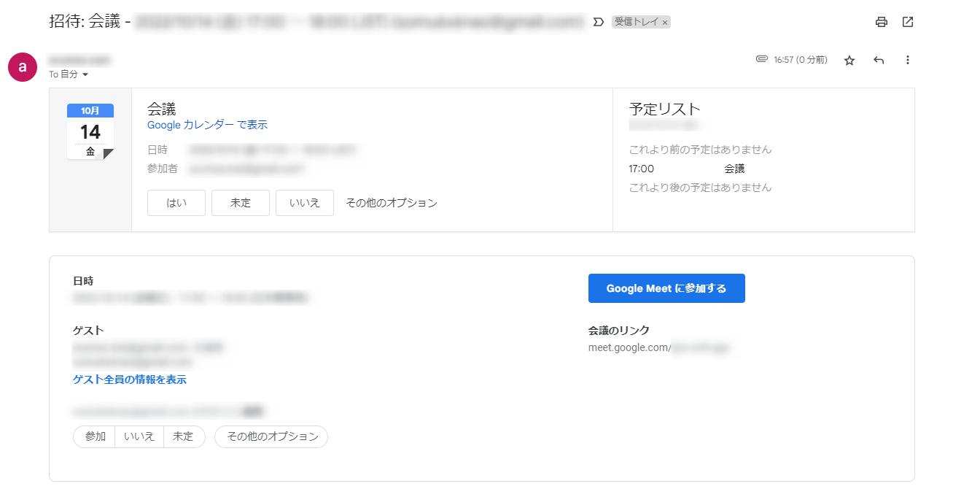This screenshot has width=980, height=489.
Task: Open the rounded その他のオプション dropdown at bottom
Action: tap(271, 436)
